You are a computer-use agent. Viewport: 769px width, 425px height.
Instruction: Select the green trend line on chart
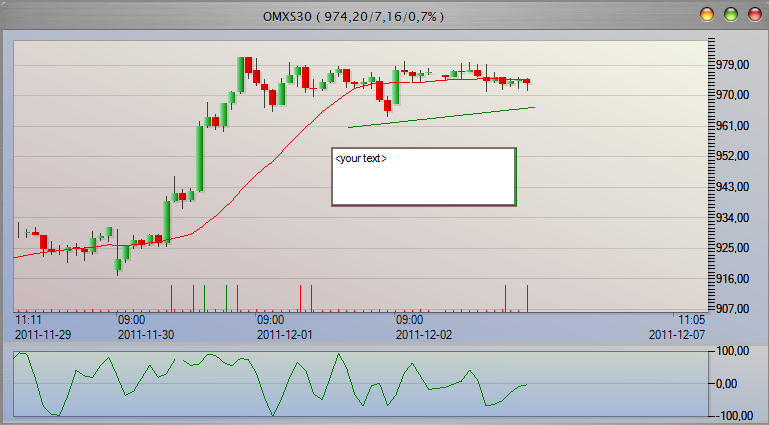[x=441, y=117]
